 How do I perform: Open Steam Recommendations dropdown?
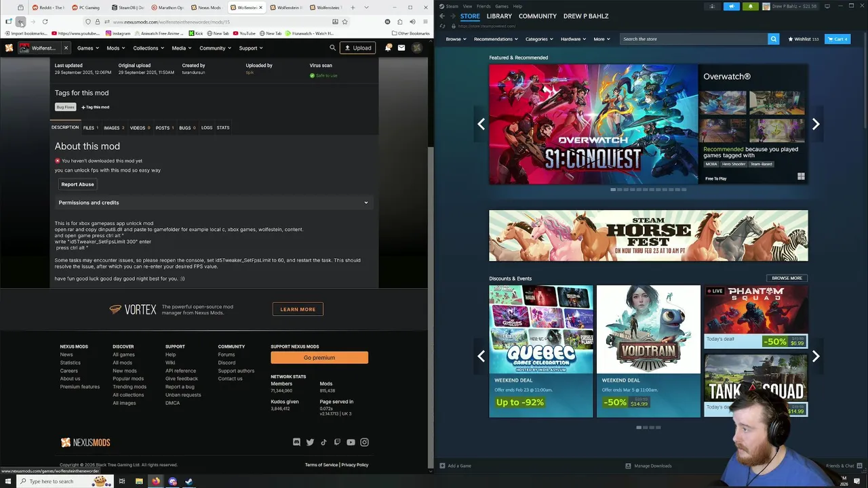coord(496,39)
